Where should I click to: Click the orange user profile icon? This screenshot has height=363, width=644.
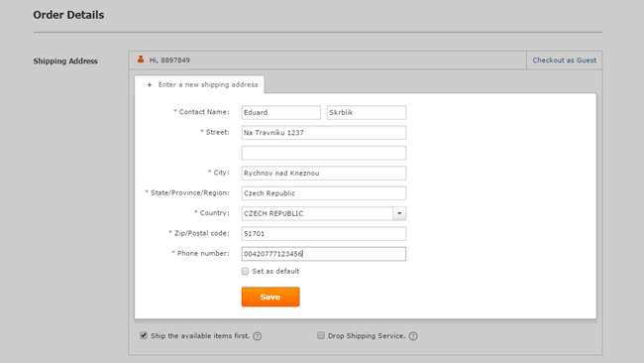pyautogui.click(x=141, y=60)
